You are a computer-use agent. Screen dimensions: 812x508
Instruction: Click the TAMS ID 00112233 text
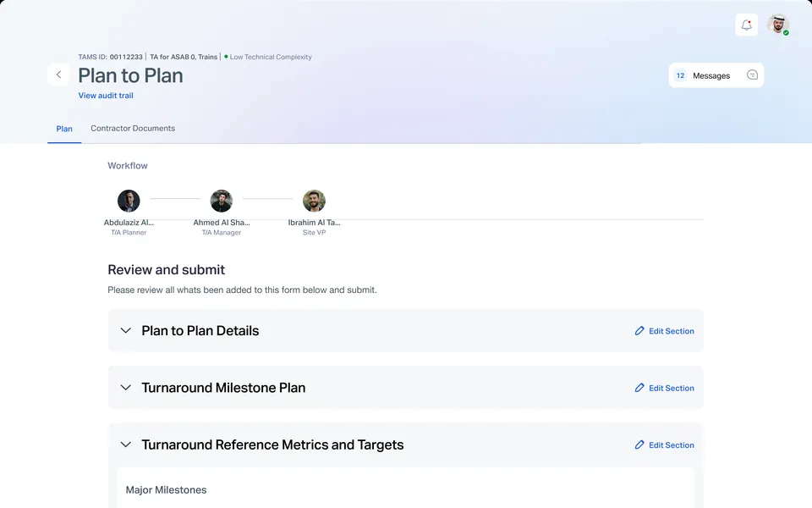(110, 57)
